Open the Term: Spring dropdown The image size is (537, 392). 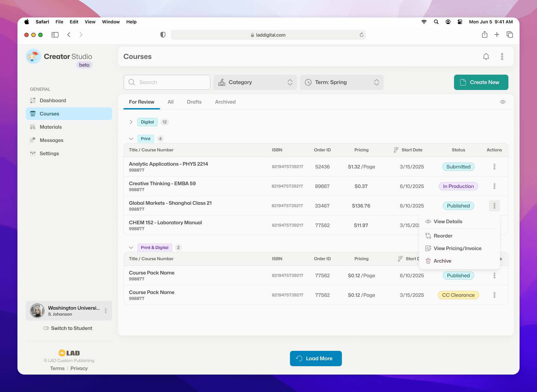tap(342, 82)
